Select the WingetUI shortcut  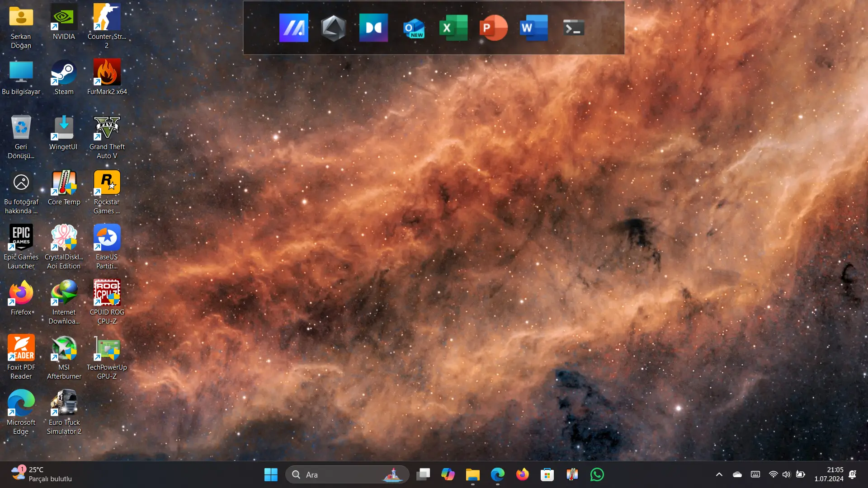(x=64, y=133)
